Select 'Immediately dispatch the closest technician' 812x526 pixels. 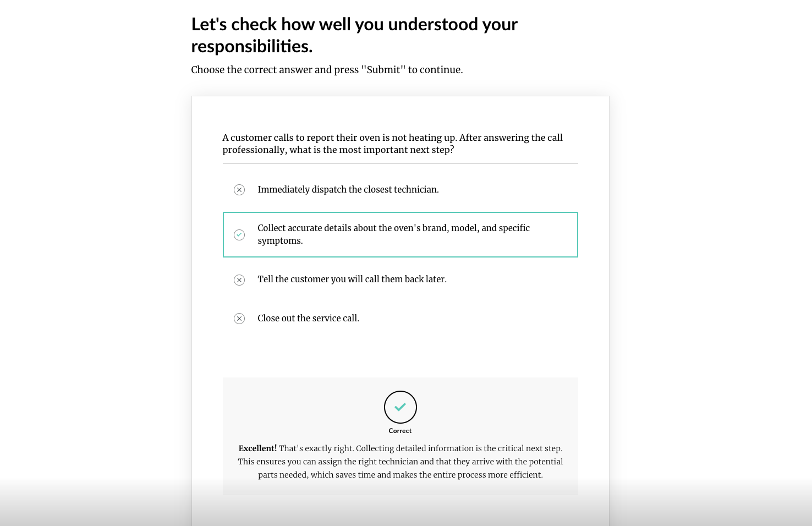click(x=348, y=189)
